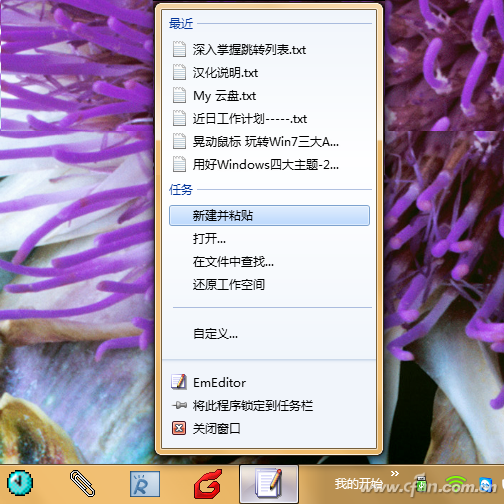504x504 pixels.
Task: Open the paperclip app on taskbar
Action: 82,483
